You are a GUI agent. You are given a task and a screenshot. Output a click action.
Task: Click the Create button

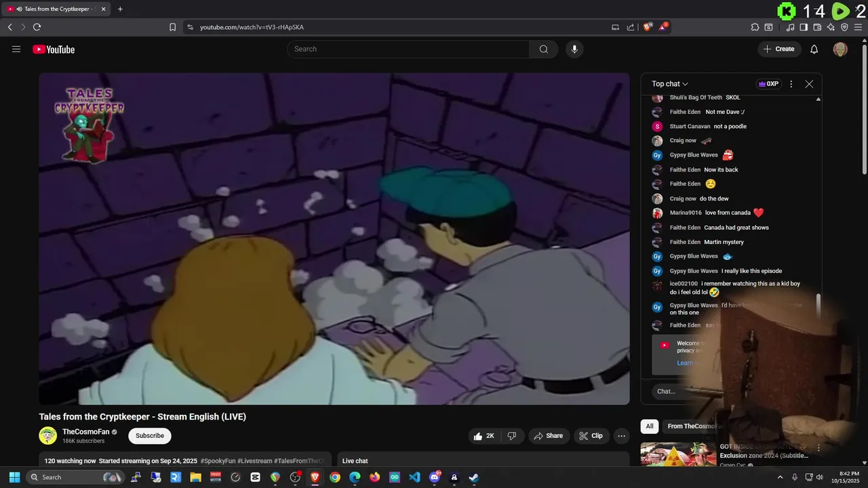[x=779, y=49]
